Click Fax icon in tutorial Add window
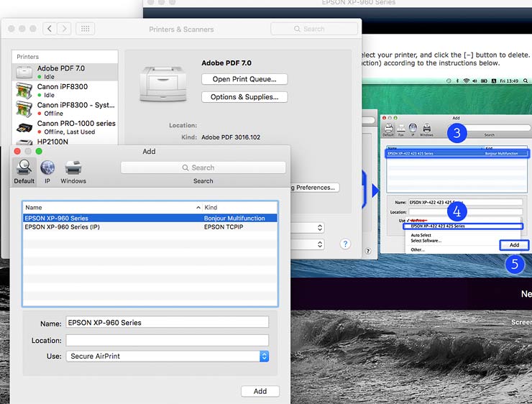This screenshot has width=532, height=404. (x=401, y=129)
